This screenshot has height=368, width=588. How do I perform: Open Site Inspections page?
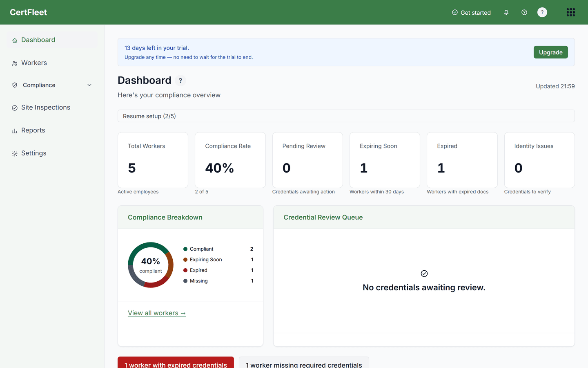pyautogui.click(x=52, y=108)
